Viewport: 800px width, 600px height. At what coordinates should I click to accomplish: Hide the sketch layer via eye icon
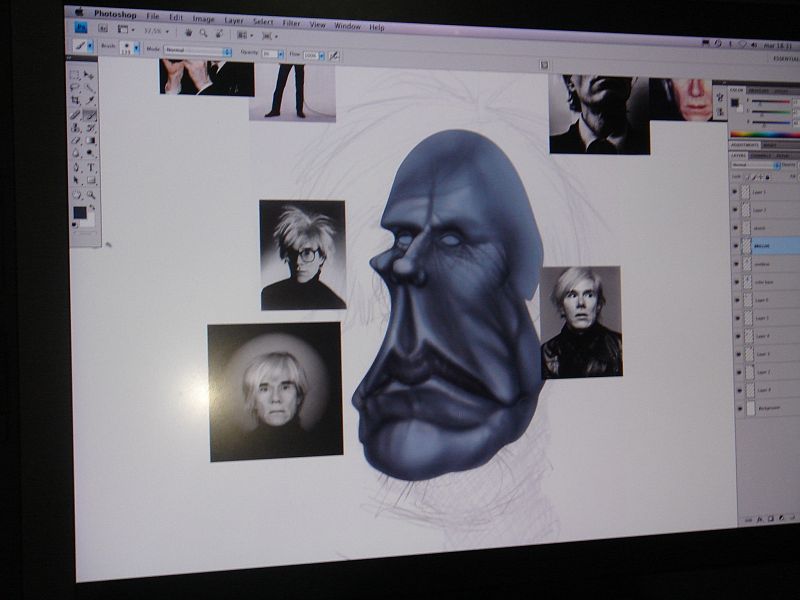736,228
